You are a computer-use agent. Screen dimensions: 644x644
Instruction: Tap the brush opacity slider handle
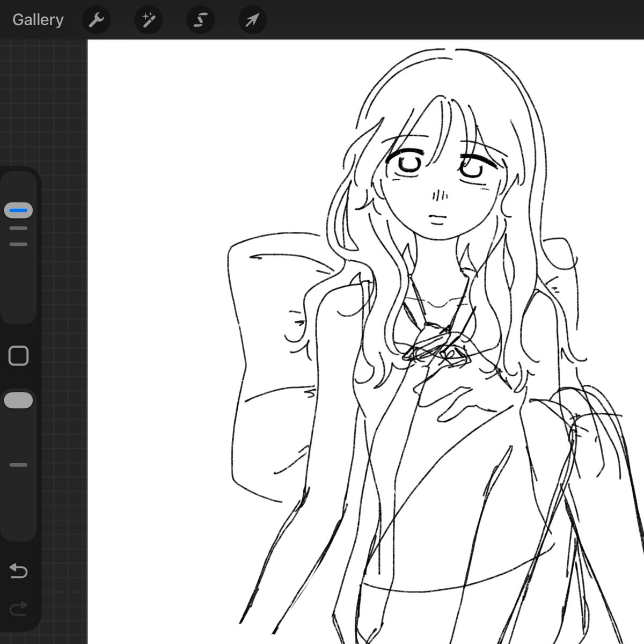coord(18,401)
